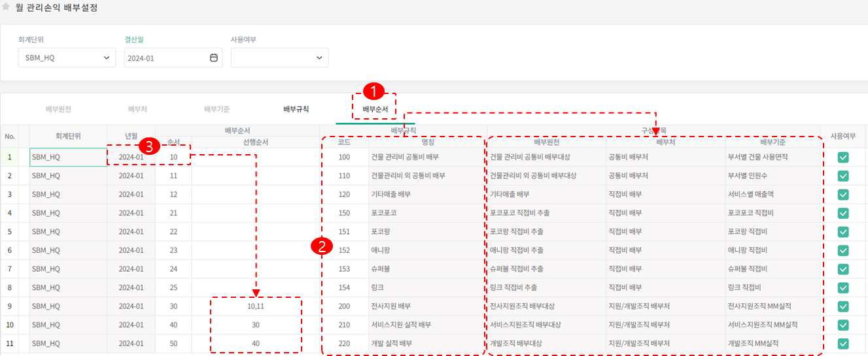Click the favorite star icon beside page title
Screen dimensions: 868x356
(x=6, y=8)
